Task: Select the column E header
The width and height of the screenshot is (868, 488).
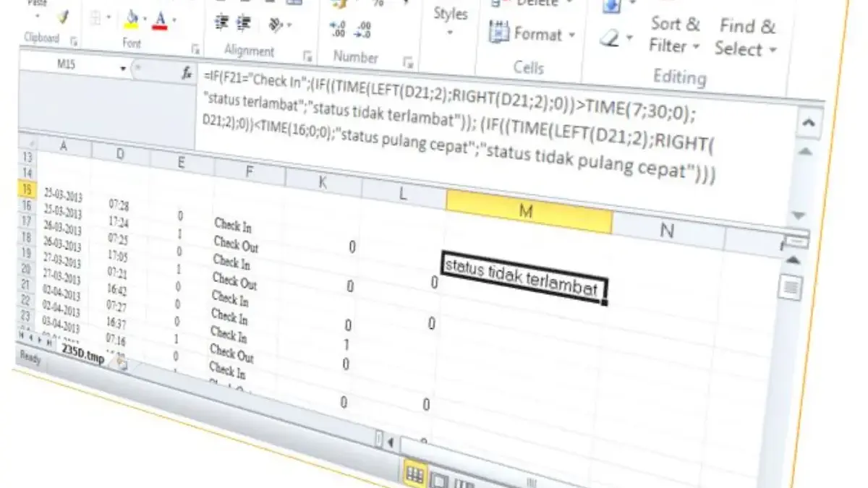Action: pyautogui.click(x=181, y=163)
